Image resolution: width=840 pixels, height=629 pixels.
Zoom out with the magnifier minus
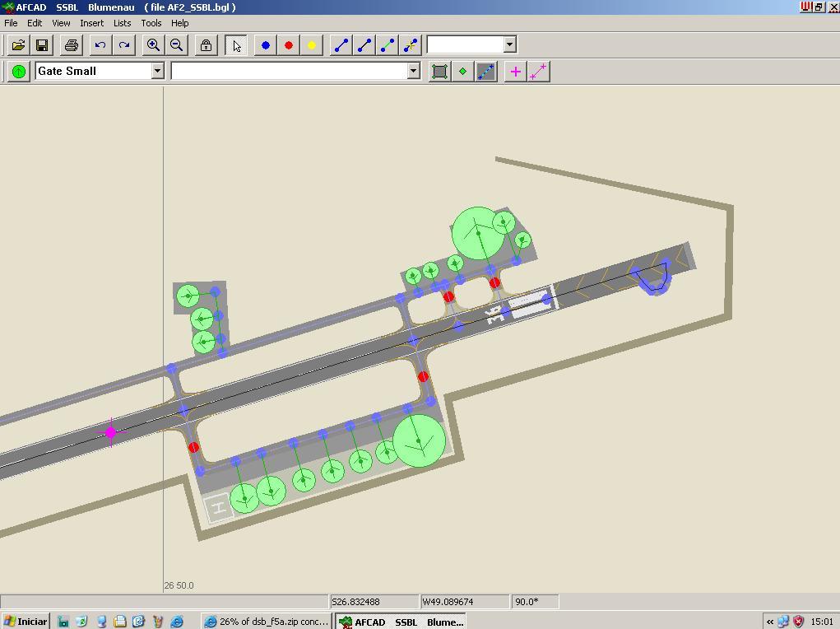tap(176, 45)
